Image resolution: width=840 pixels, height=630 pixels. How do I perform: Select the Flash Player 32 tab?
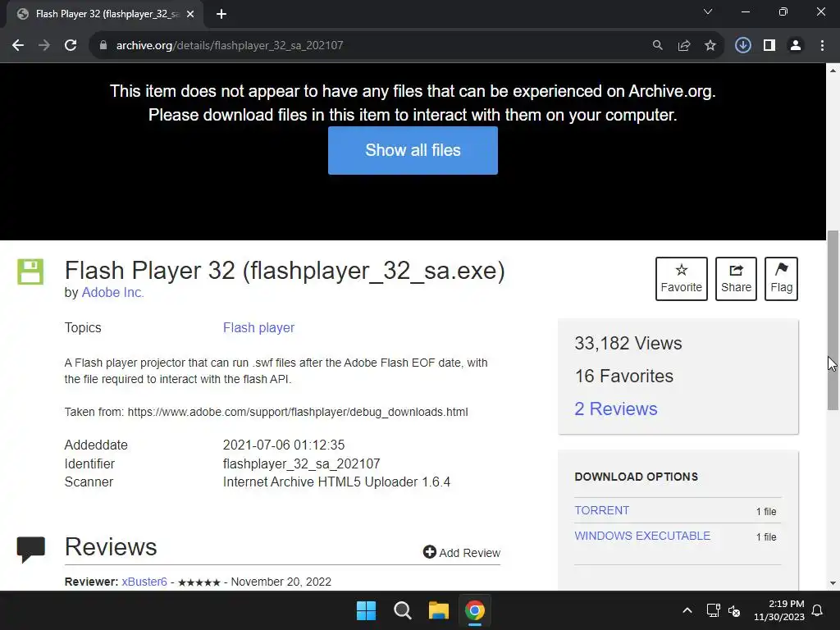[104, 15]
